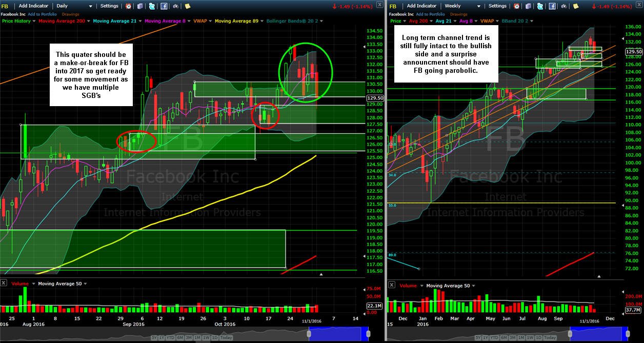This screenshot has width=644, height=343.
Task: Click the Facebook share icon on daily chart
Action: (x=164, y=6)
